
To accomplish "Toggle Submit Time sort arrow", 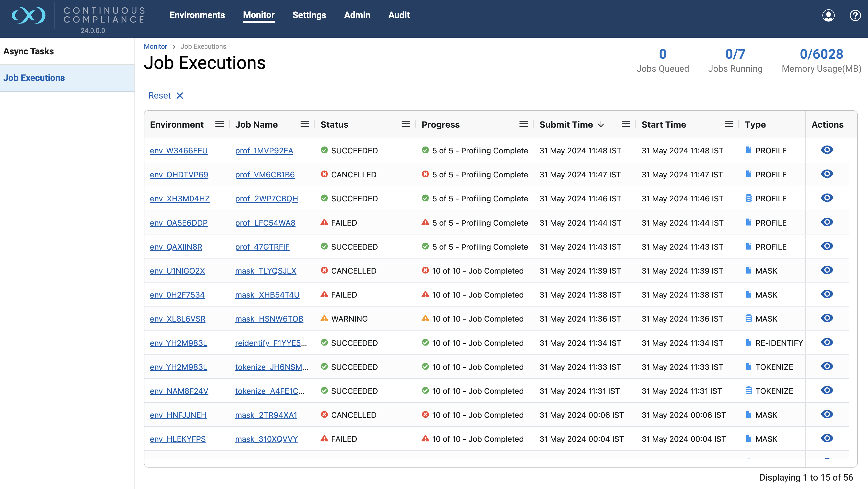I will point(601,124).
